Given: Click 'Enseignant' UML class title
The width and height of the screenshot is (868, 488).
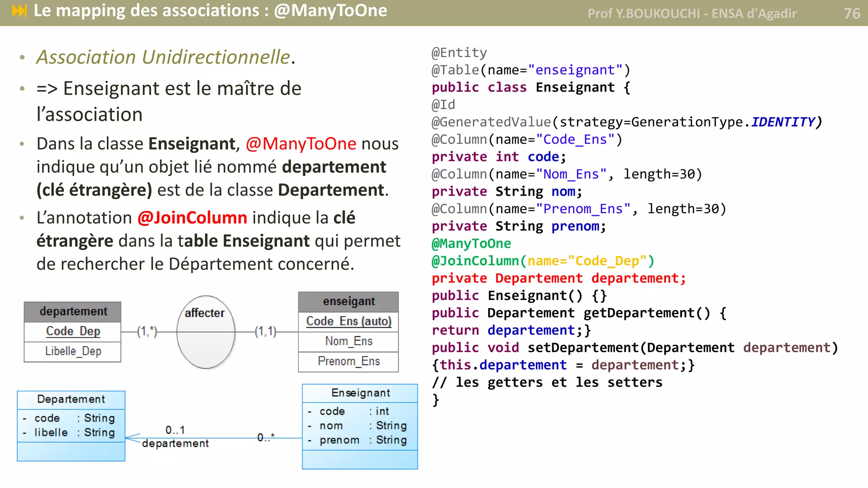Looking at the screenshot, I should click(360, 393).
